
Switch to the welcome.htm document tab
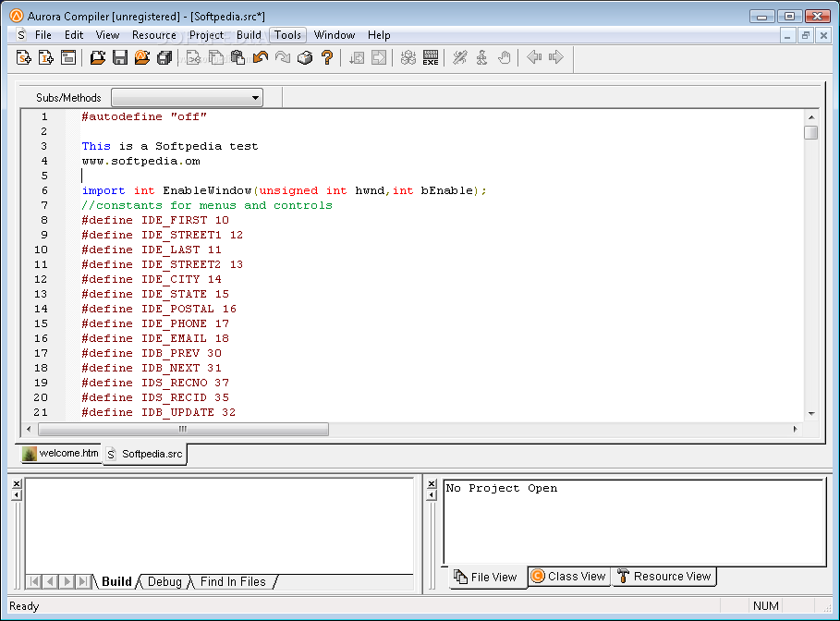pos(61,454)
